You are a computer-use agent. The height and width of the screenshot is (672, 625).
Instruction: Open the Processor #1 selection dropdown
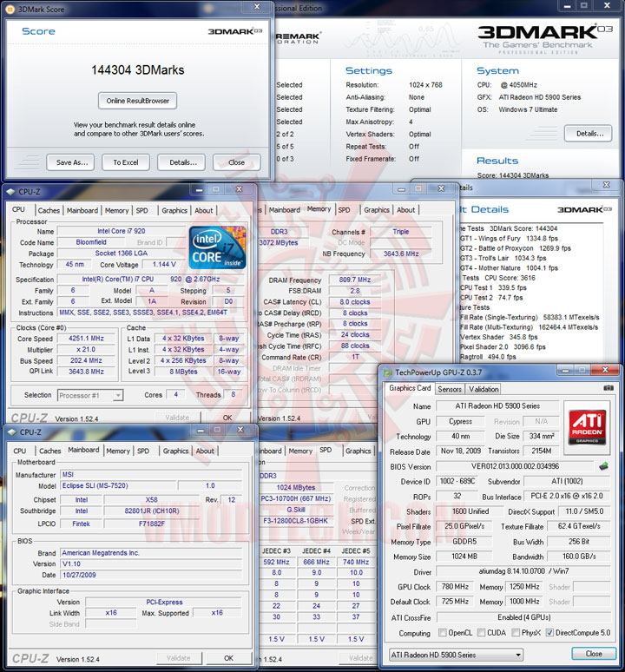(x=90, y=395)
